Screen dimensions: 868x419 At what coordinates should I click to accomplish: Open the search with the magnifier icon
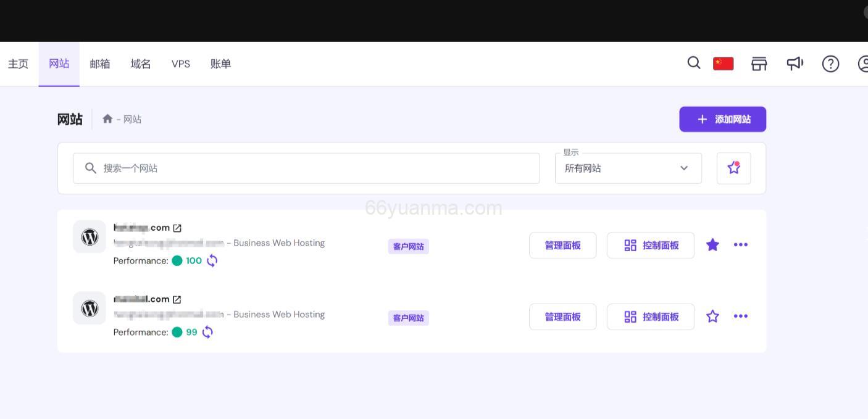point(693,63)
